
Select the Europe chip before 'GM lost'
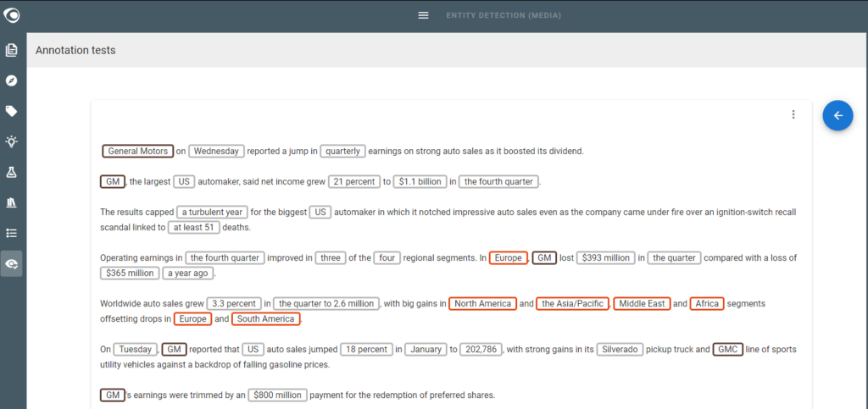point(509,257)
